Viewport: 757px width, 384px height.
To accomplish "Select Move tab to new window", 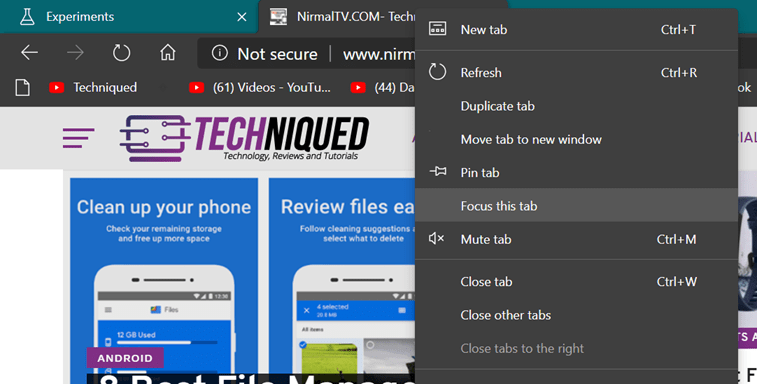I will pyautogui.click(x=576, y=139).
